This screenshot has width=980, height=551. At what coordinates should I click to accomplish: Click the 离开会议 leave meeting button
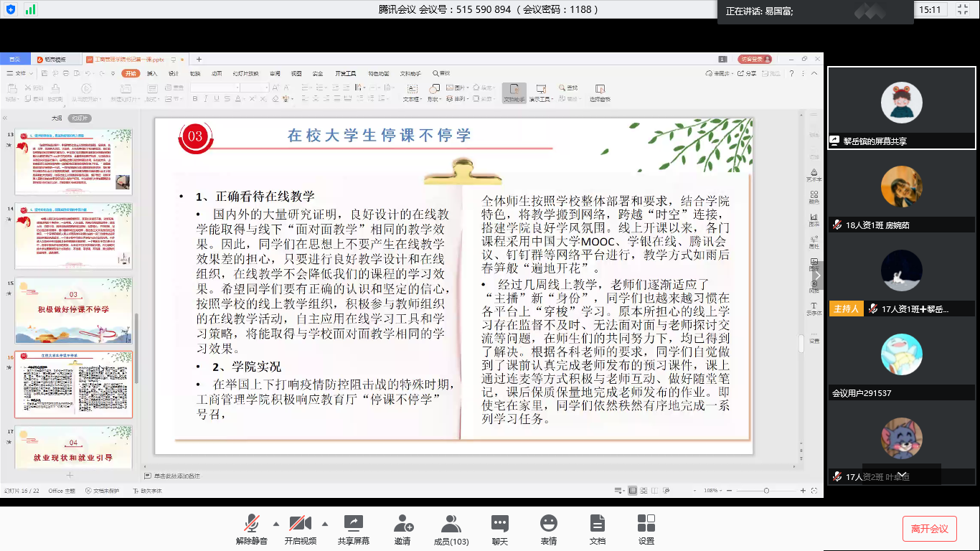coord(929,529)
